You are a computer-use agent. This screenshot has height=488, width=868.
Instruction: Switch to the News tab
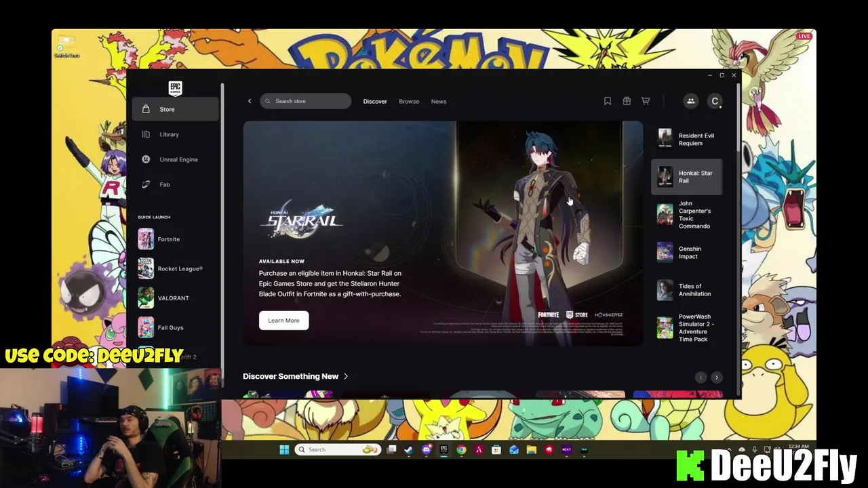point(439,101)
